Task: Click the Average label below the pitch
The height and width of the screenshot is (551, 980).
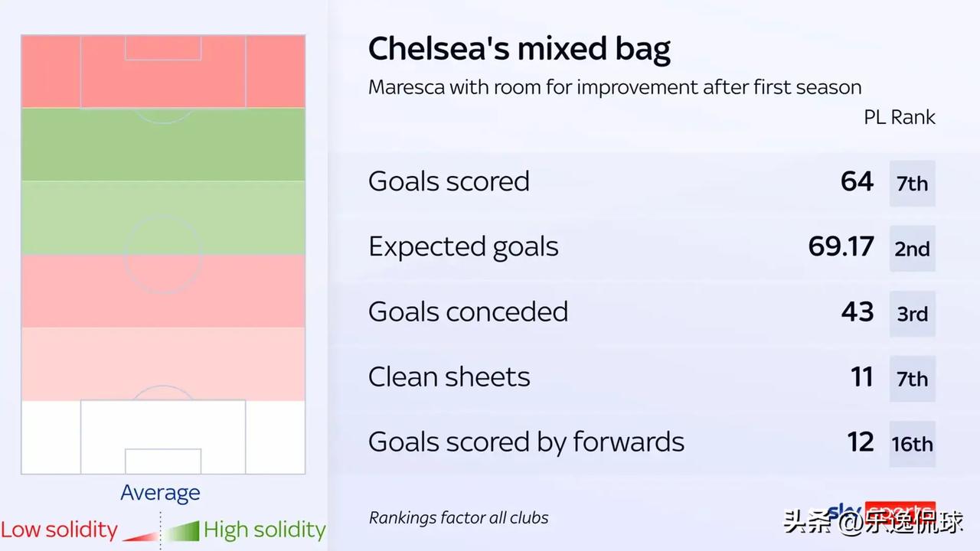Action: tap(160, 493)
